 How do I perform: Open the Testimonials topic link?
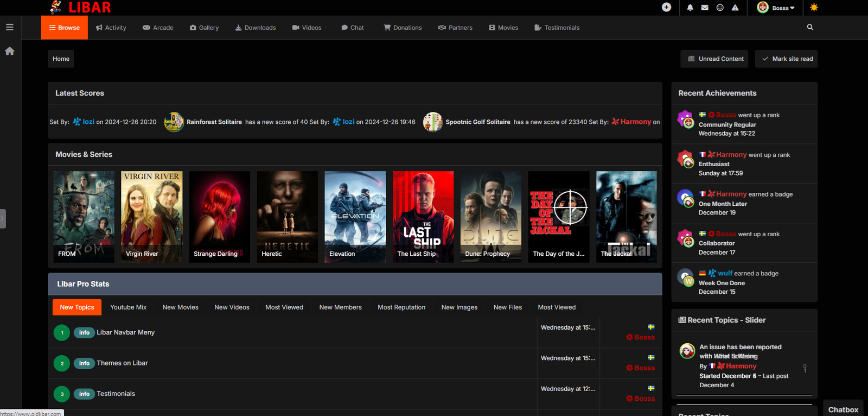pyautogui.click(x=116, y=394)
